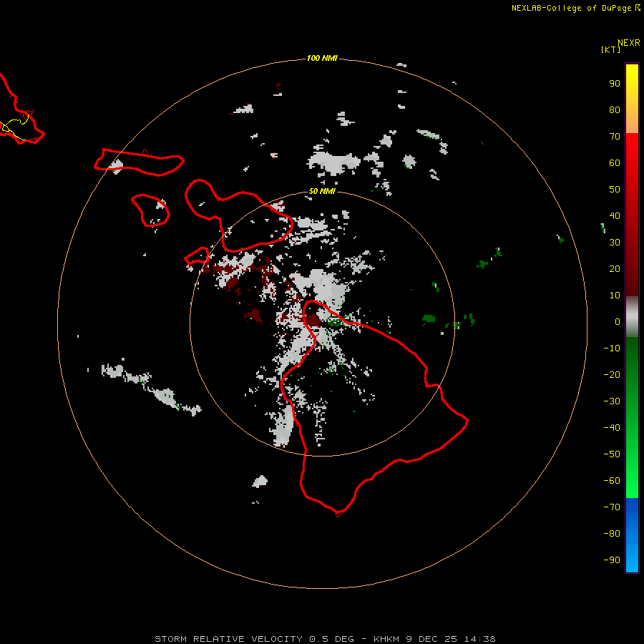Click the -70 scale value
The image size is (644, 644).
point(612,507)
